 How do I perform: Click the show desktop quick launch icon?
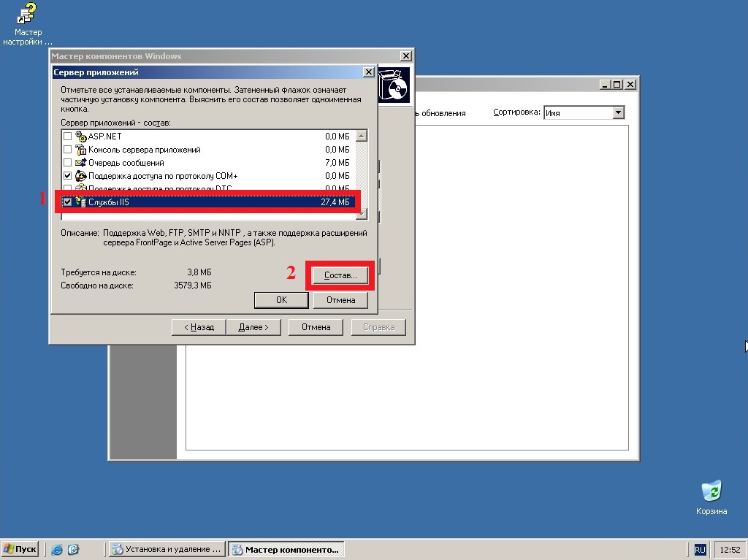[x=73, y=550]
